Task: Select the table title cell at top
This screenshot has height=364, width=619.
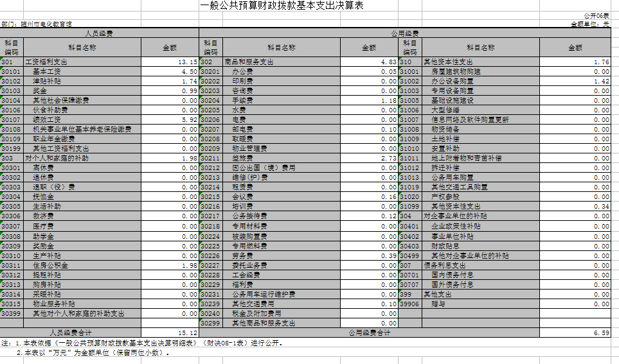Action: point(282,6)
